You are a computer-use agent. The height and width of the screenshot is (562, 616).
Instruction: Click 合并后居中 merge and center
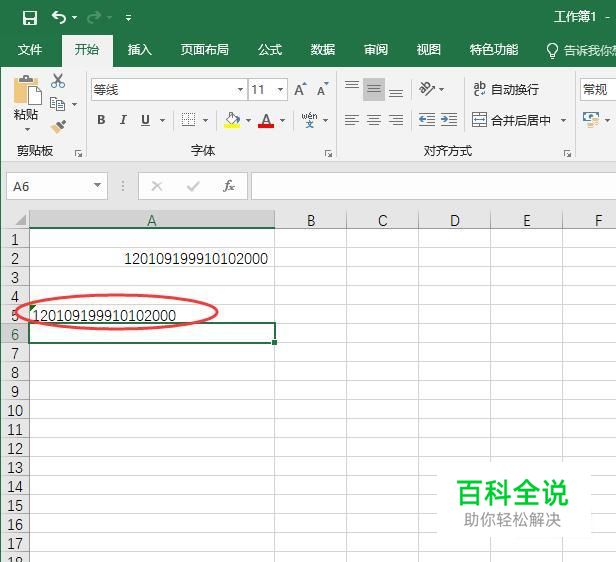pos(511,120)
